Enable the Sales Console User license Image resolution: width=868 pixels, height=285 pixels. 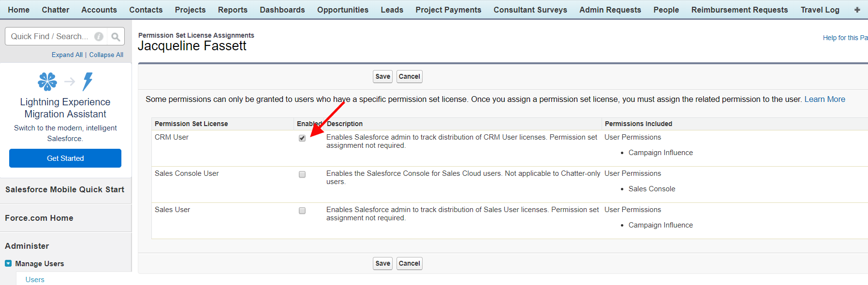tap(302, 174)
